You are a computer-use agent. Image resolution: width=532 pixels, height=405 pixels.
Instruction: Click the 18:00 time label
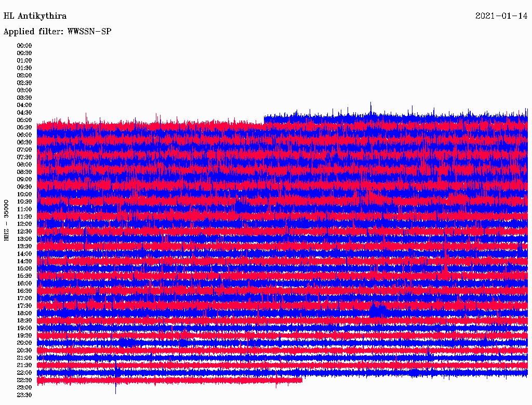[24, 313]
